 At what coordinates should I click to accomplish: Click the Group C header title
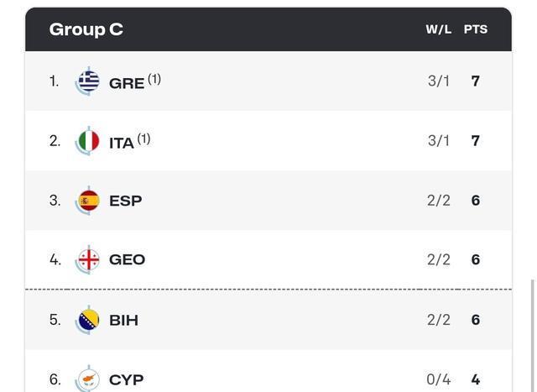(86, 29)
